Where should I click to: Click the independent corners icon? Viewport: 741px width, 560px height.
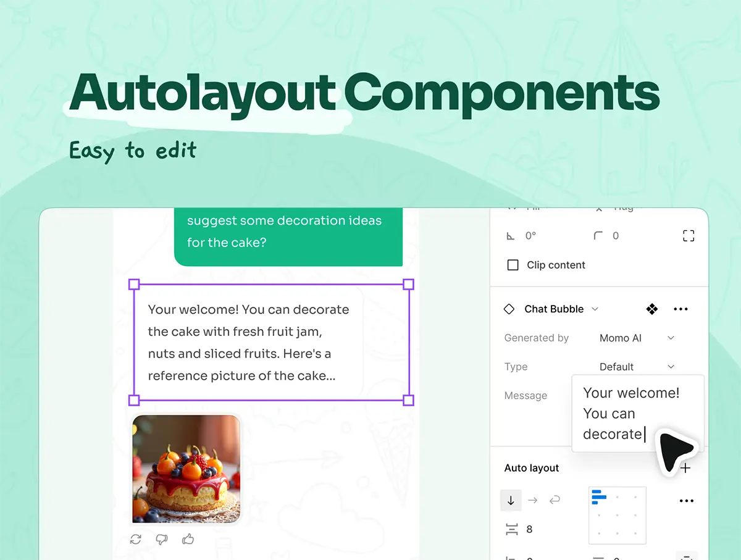(x=689, y=236)
